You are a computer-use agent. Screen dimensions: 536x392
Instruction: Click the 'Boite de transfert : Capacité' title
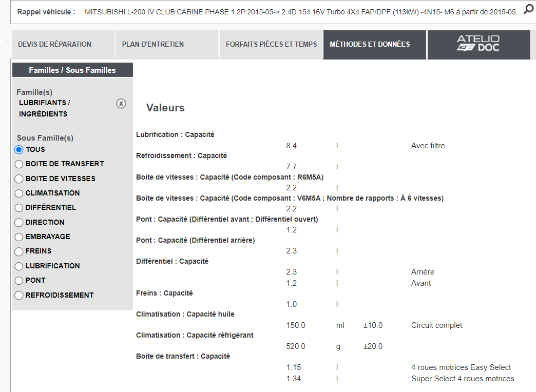pyautogui.click(x=183, y=357)
